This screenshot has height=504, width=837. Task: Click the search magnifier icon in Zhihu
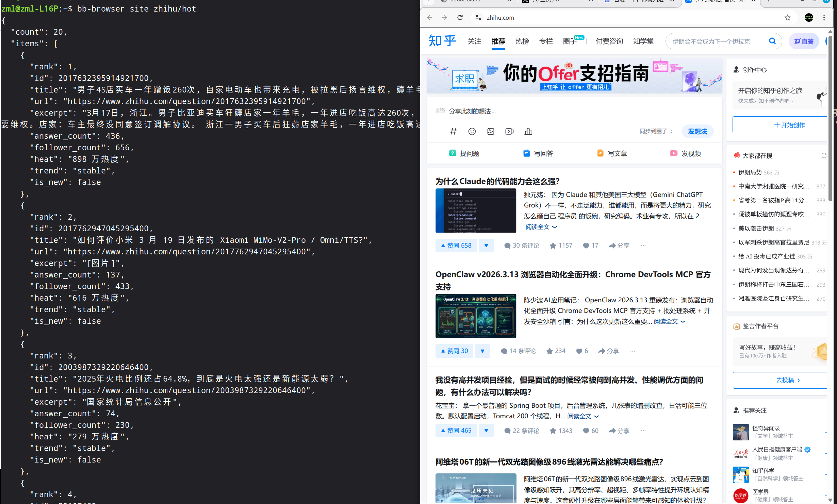(772, 41)
